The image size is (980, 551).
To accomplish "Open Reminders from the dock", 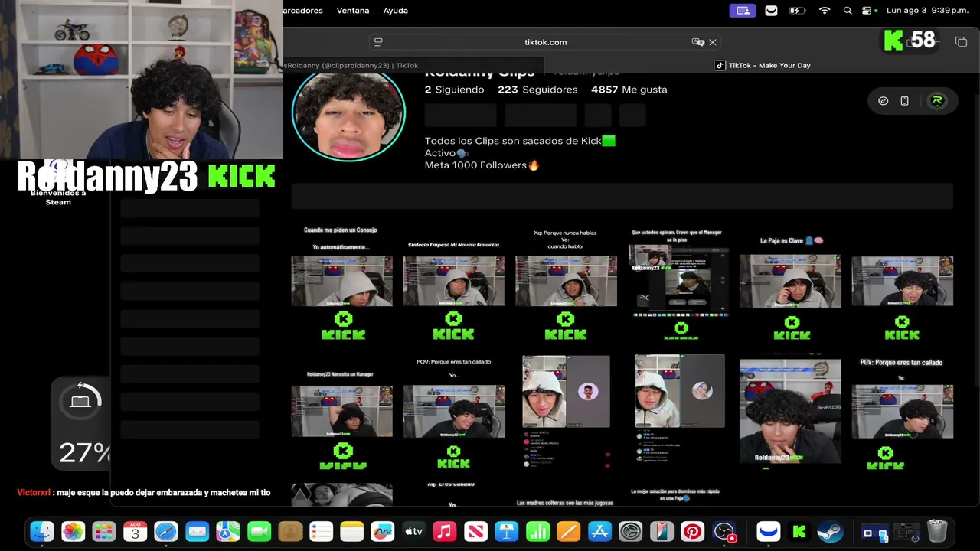I will pos(321,531).
